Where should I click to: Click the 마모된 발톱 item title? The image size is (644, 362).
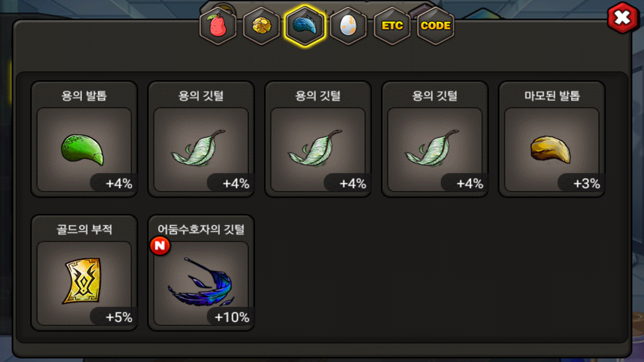(x=552, y=96)
